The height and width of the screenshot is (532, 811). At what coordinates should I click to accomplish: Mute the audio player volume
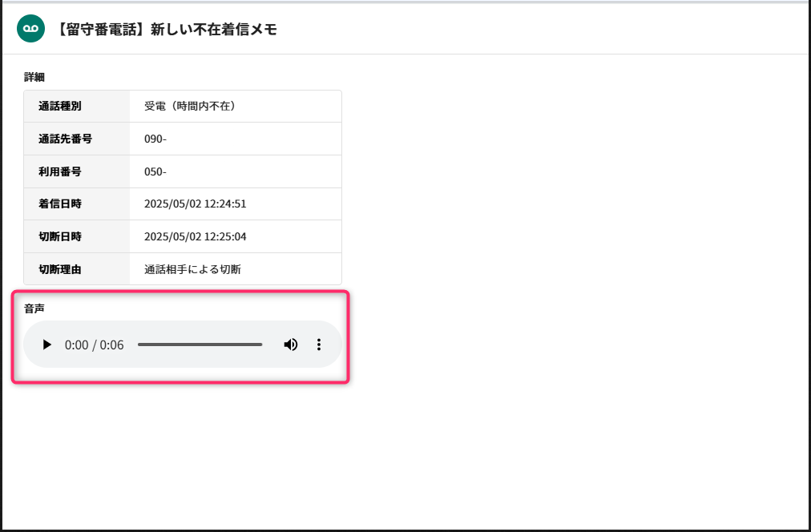click(291, 345)
